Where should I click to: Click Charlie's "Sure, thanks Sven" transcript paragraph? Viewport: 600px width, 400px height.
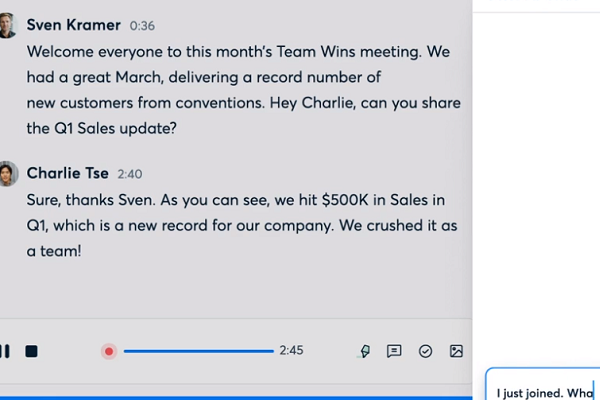(240, 224)
